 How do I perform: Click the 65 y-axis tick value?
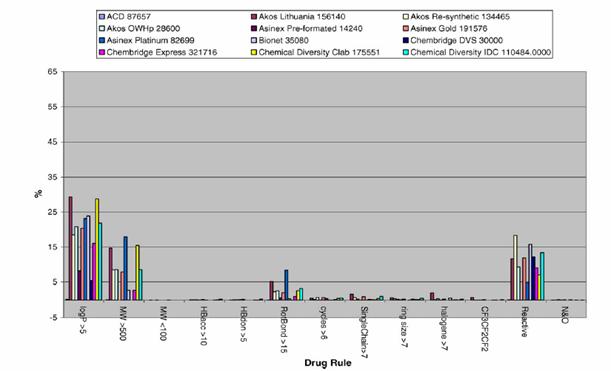pyautogui.click(x=53, y=72)
